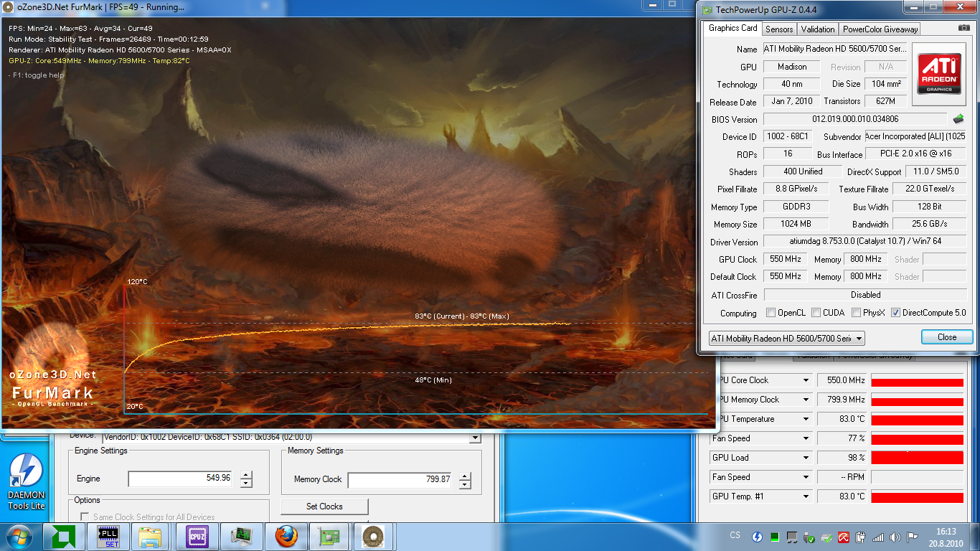Click the Avira red umbrella tray icon
The width and height of the screenshot is (980, 551).
[844, 537]
